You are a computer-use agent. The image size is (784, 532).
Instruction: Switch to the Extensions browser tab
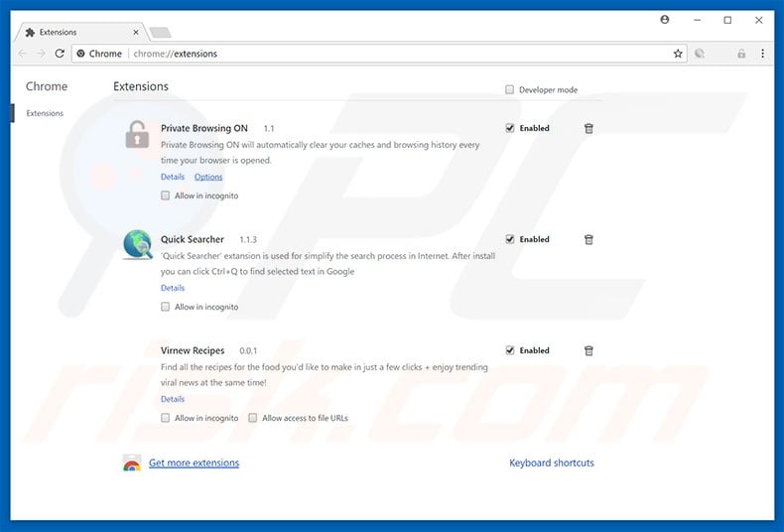pos(80,32)
